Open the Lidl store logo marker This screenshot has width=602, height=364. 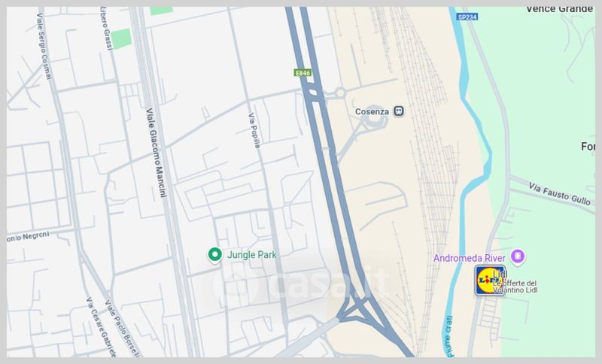(489, 281)
